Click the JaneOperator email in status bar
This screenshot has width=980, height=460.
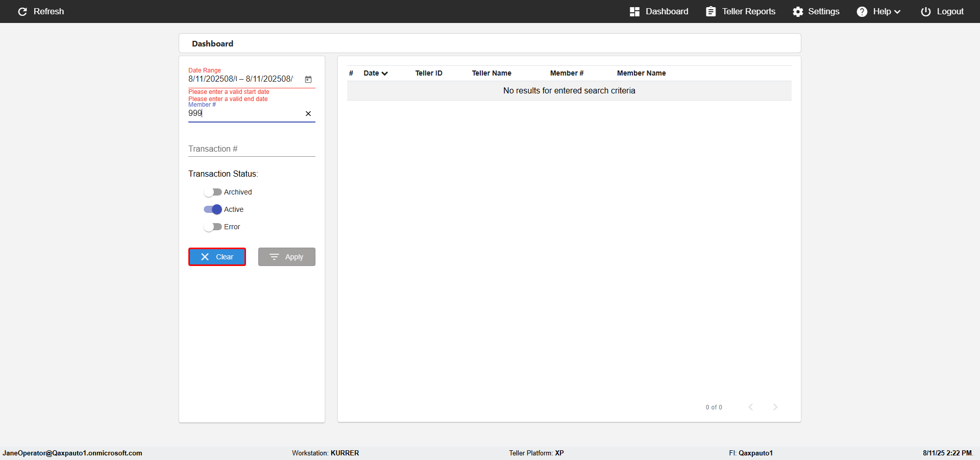click(72, 453)
